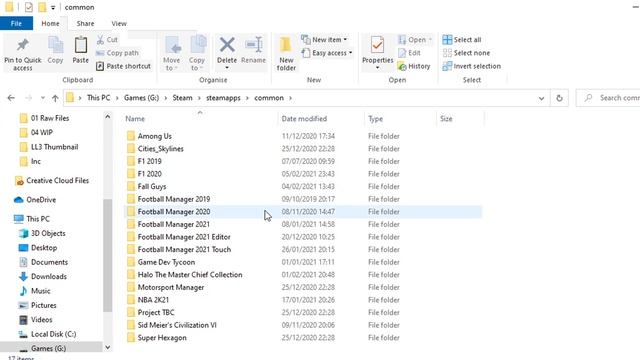Go forward with the Forward arrow

pyautogui.click(x=29, y=98)
